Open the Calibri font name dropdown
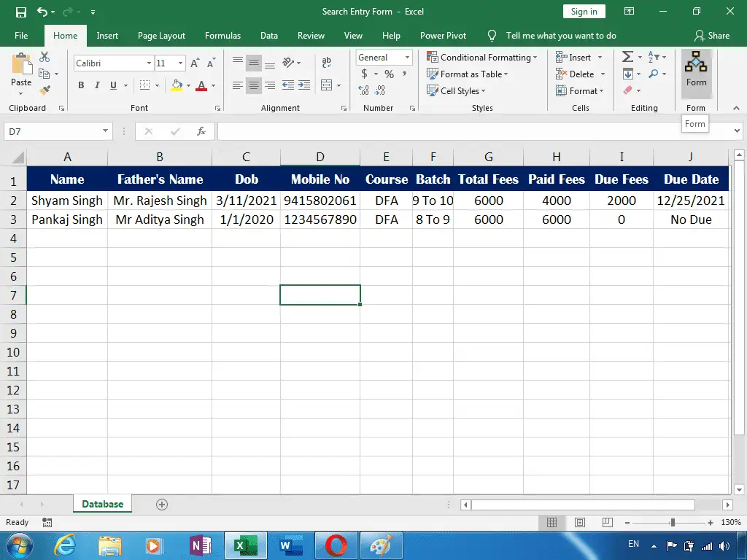Viewport: 747px width, 560px height. 149,63
